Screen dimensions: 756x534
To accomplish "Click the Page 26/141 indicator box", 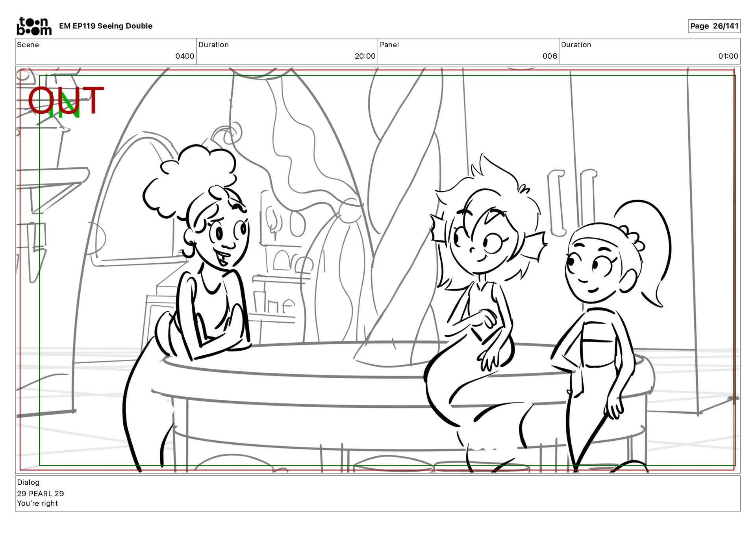I will (x=713, y=26).
